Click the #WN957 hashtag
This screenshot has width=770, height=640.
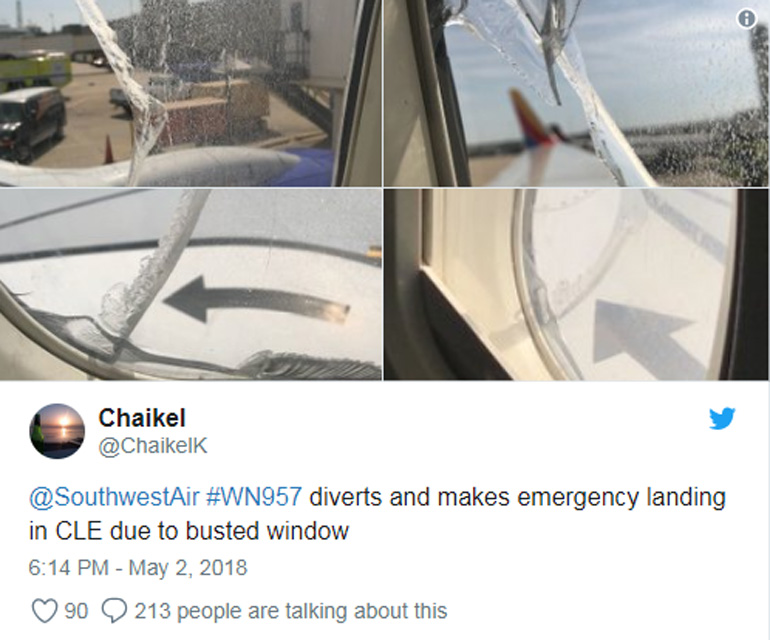point(254,497)
